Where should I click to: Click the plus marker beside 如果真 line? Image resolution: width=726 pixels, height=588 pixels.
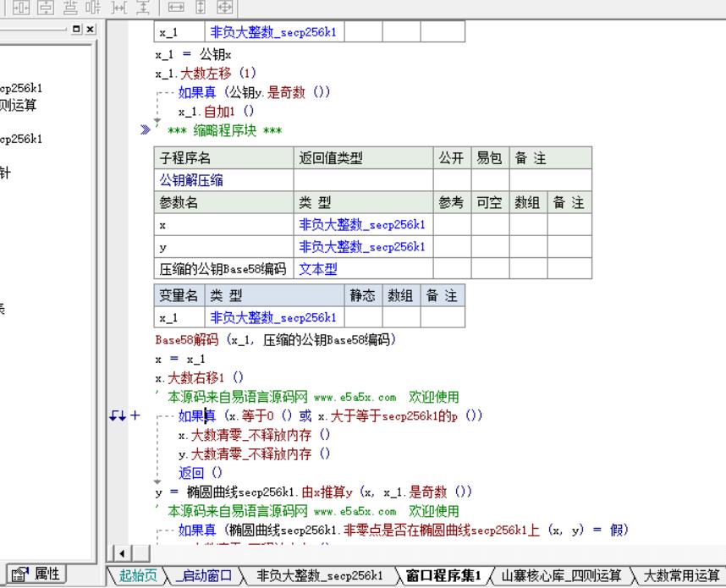point(135,415)
